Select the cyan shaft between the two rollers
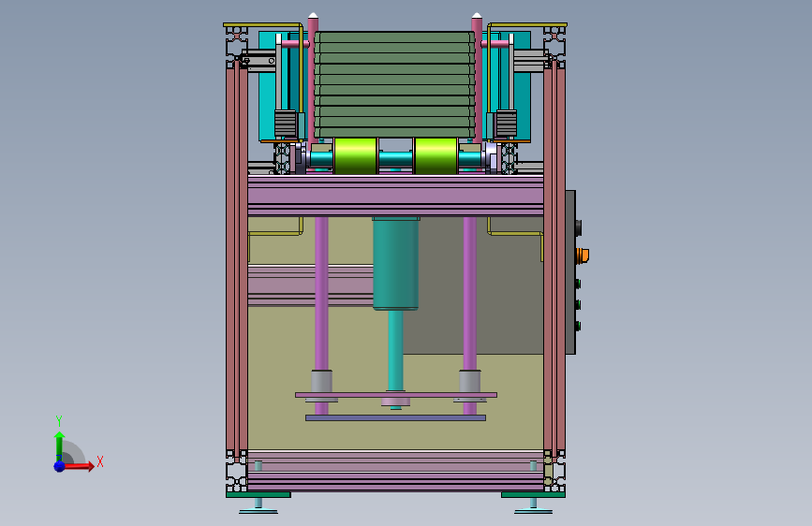 pyautogui.click(x=395, y=159)
